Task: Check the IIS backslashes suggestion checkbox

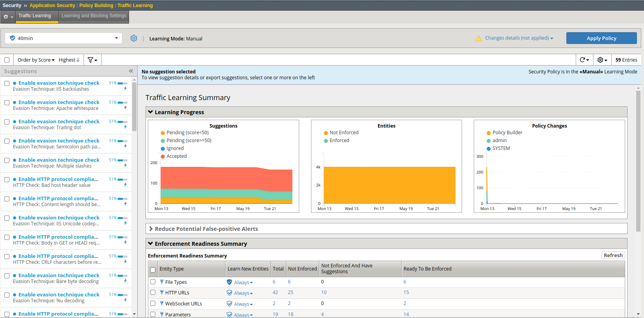Action: pyautogui.click(x=7, y=84)
